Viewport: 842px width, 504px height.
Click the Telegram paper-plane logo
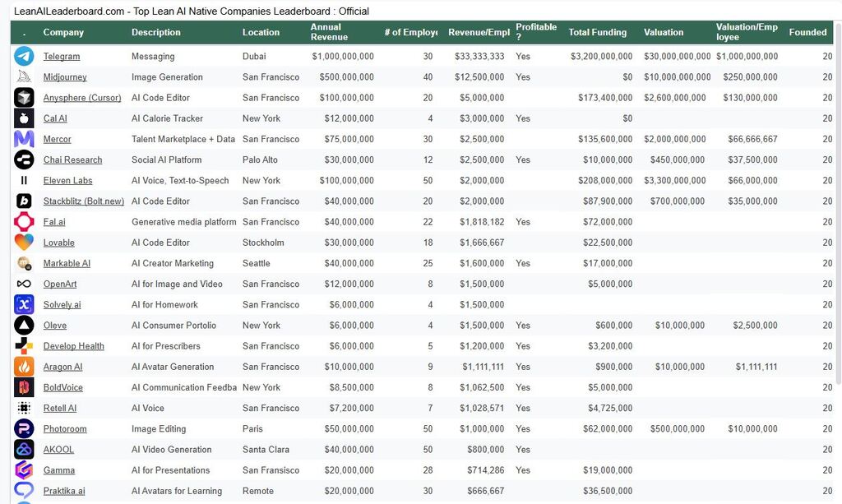point(24,57)
